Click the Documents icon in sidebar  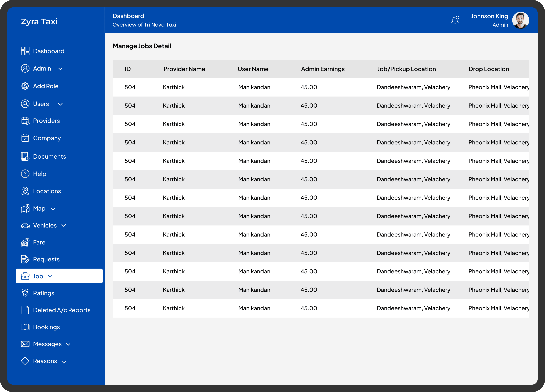[25, 156]
